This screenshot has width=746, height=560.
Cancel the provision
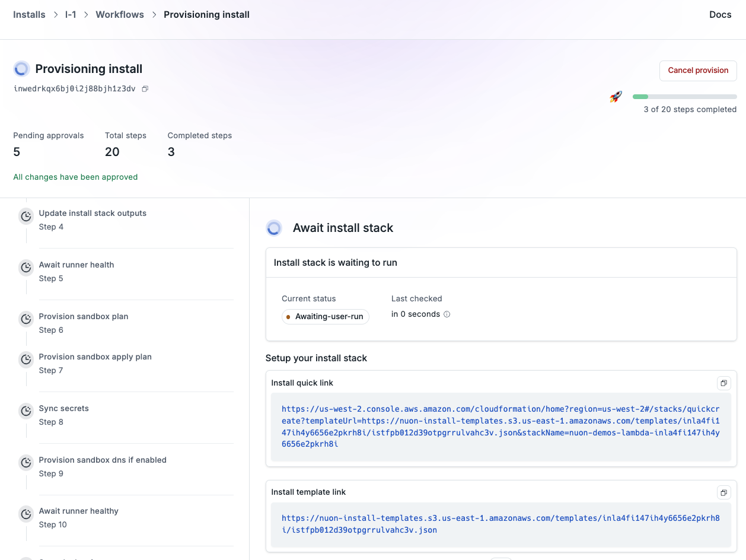(698, 71)
